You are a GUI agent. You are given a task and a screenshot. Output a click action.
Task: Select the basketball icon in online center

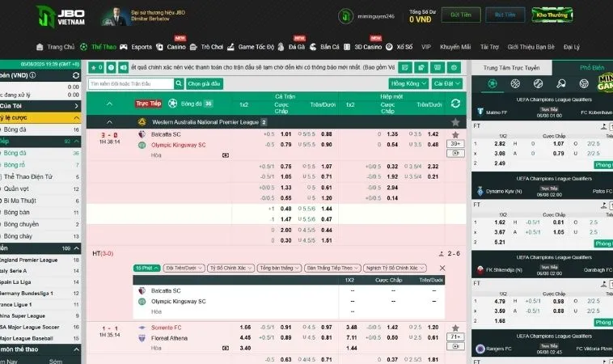(515, 83)
